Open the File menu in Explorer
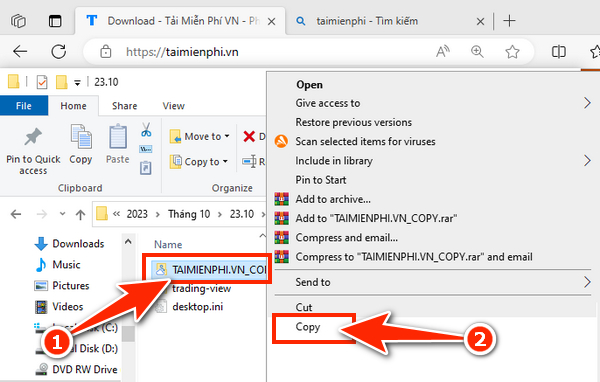Image resolution: width=600 pixels, height=382 pixels. [x=24, y=106]
